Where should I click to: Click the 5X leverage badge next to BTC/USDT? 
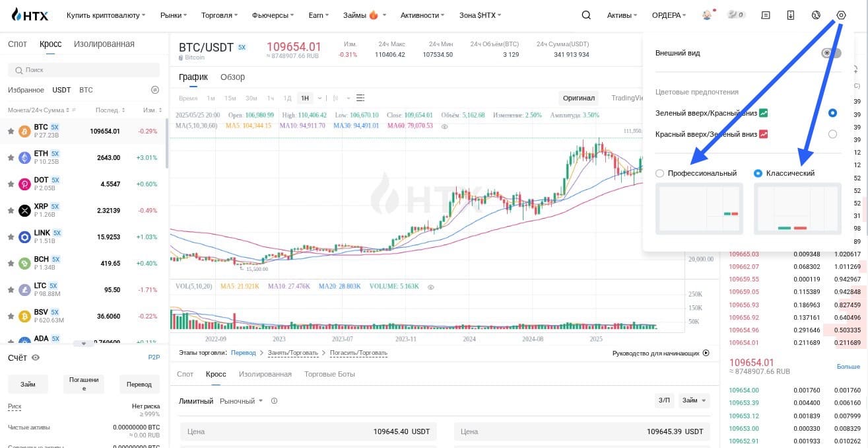tap(242, 48)
